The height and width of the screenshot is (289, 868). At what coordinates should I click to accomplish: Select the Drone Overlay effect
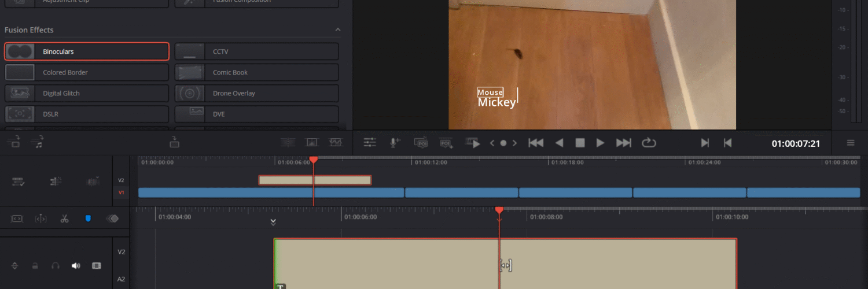(x=257, y=93)
